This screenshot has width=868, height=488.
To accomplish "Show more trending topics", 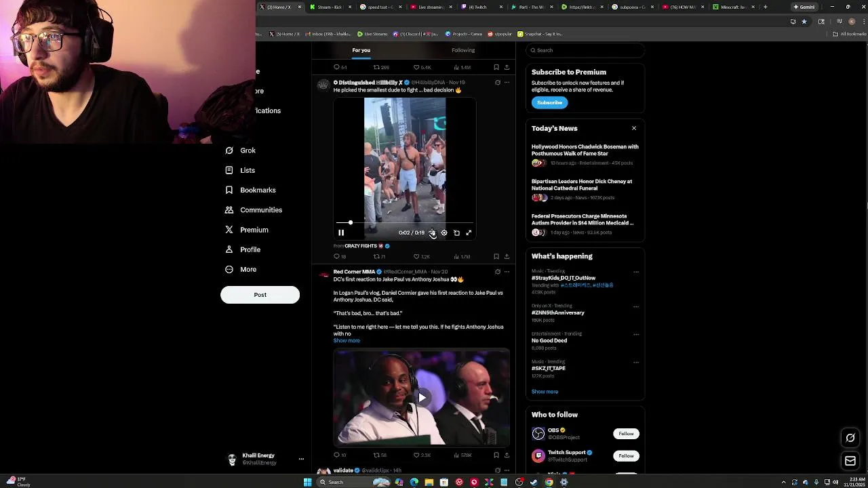I will point(545,392).
